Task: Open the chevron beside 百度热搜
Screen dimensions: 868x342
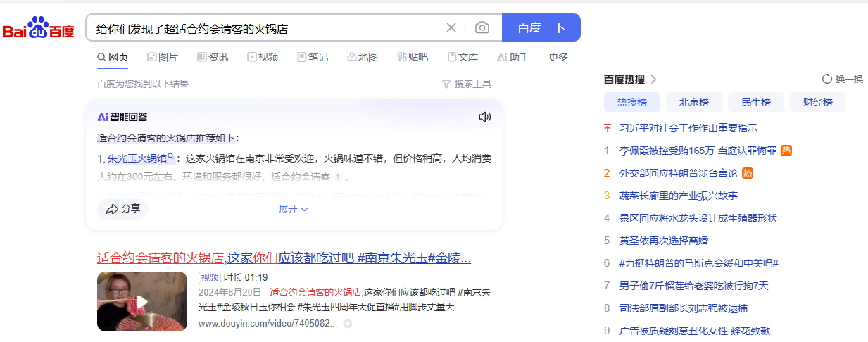Action: pyautogui.click(x=654, y=80)
